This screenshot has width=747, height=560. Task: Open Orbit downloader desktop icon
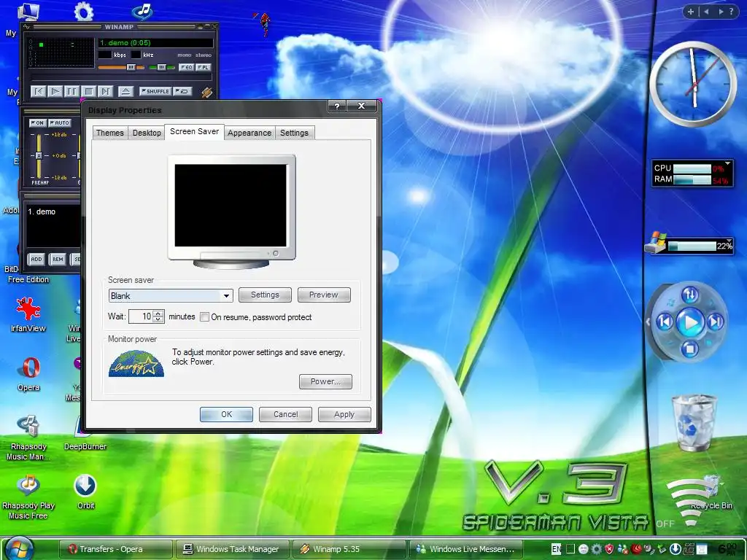pyautogui.click(x=85, y=491)
